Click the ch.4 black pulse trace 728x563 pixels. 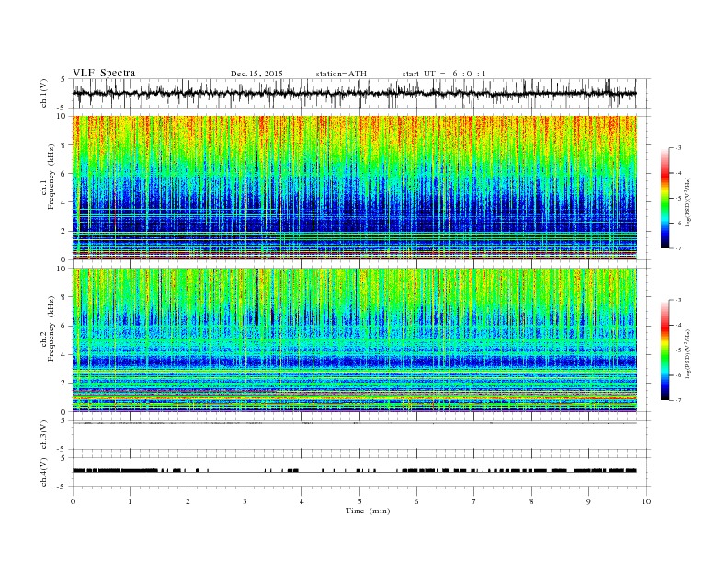pyautogui.click(x=354, y=471)
